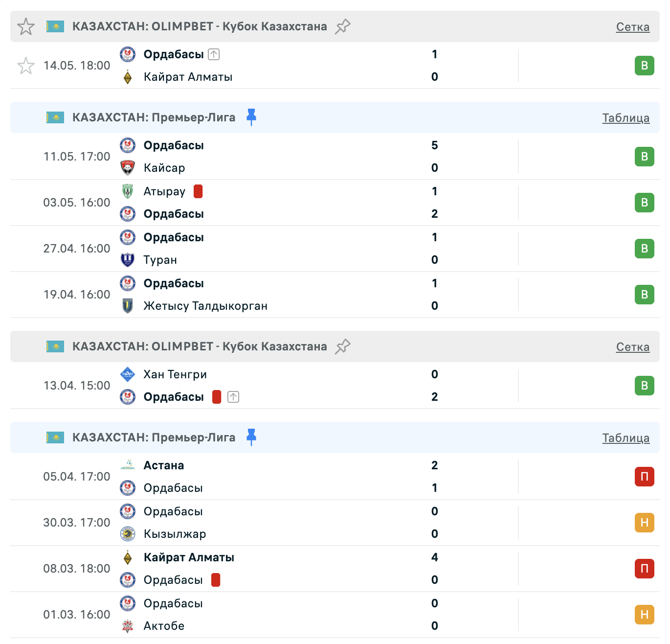Open Таблица link in first Премьер-Лига header

tap(626, 118)
